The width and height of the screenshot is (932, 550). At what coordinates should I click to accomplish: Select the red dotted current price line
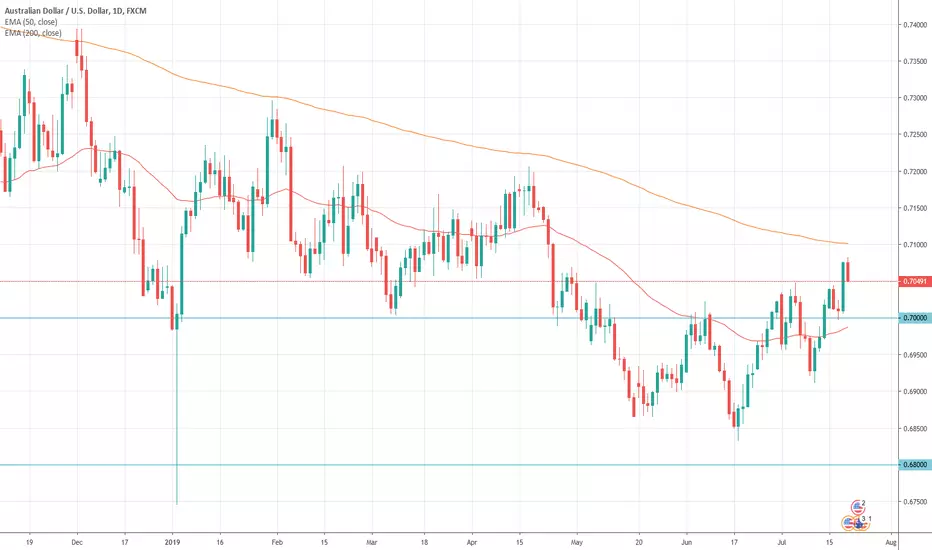(x=449, y=281)
